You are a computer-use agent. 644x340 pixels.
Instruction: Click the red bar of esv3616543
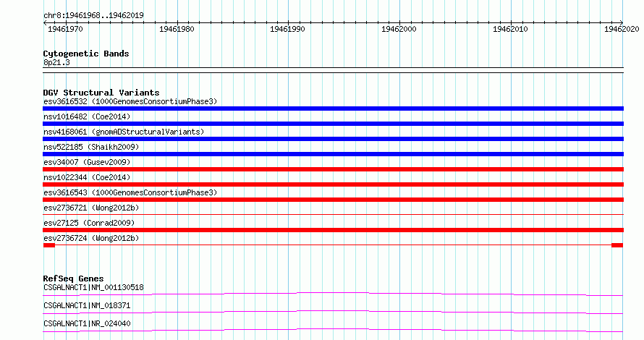(x=333, y=200)
